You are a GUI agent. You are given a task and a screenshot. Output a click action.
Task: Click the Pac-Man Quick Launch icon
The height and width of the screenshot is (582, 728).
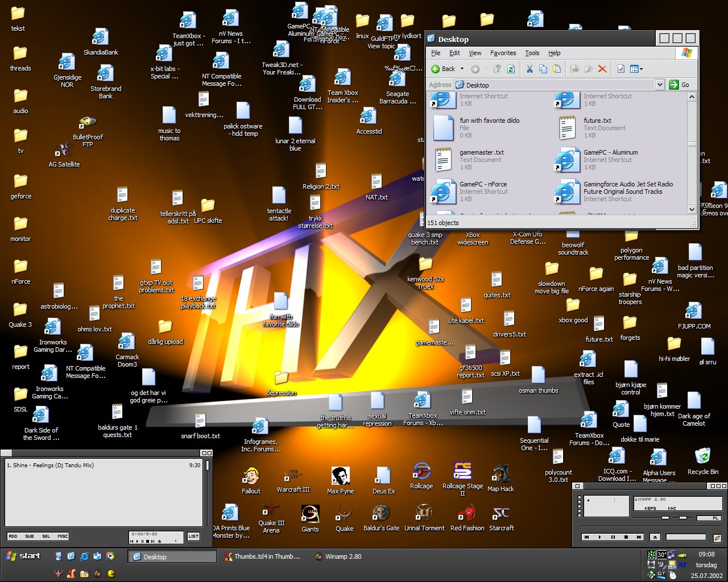click(x=111, y=573)
